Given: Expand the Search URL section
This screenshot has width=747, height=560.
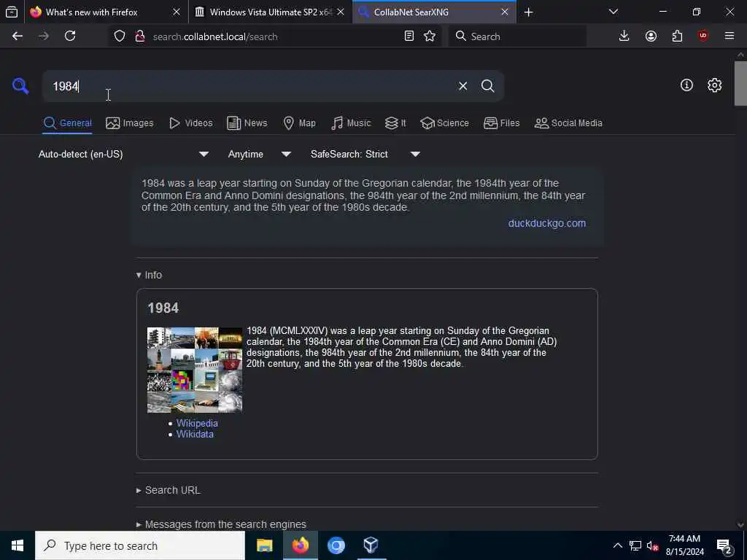Looking at the screenshot, I should pos(169,491).
